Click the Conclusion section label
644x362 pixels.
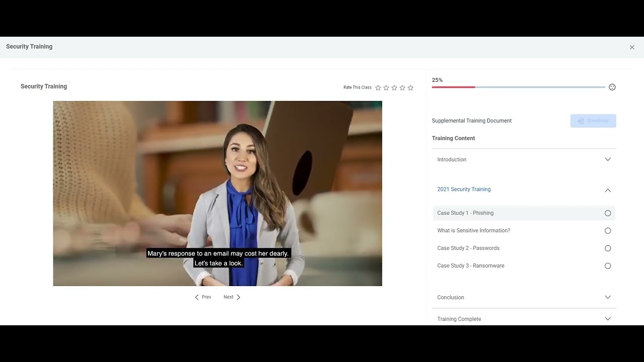451,298
